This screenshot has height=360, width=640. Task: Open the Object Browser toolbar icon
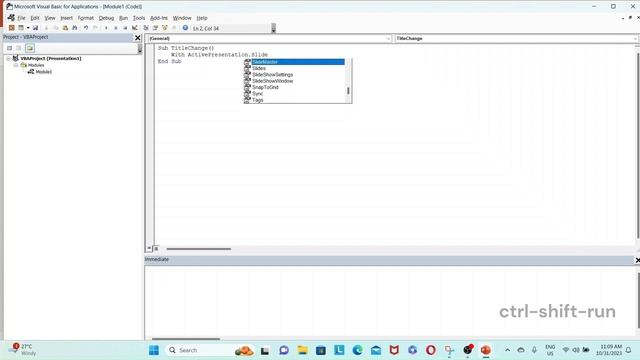[164, 28]
